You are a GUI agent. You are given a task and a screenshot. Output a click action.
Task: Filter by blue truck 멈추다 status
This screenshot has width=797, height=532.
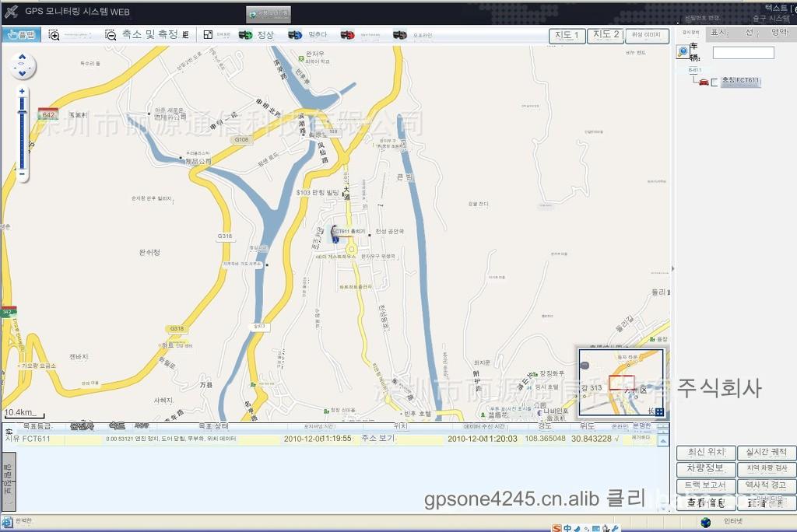pyautogui.click(x=295, y=35)
